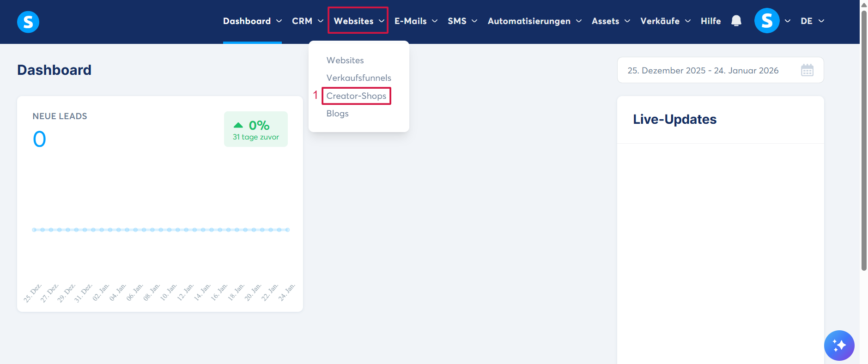Open the E-Mails nav item

(x=410, y=21)
